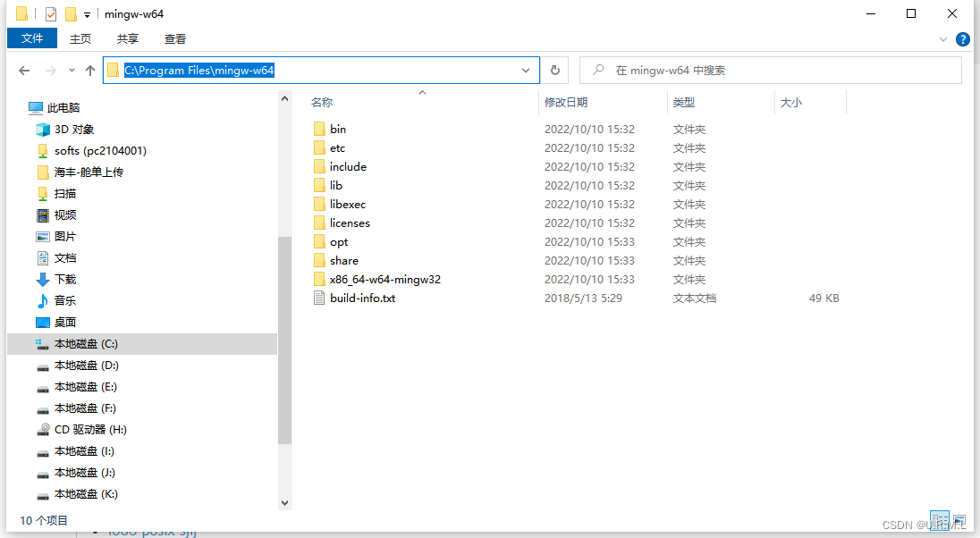Select the libexec folder icon

tap(319, 205)
